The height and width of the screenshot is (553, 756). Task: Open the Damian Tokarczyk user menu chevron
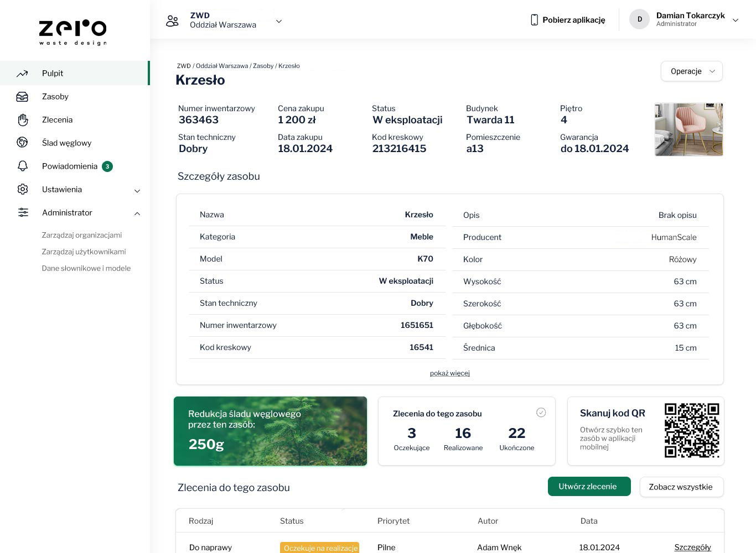point(736,20)
